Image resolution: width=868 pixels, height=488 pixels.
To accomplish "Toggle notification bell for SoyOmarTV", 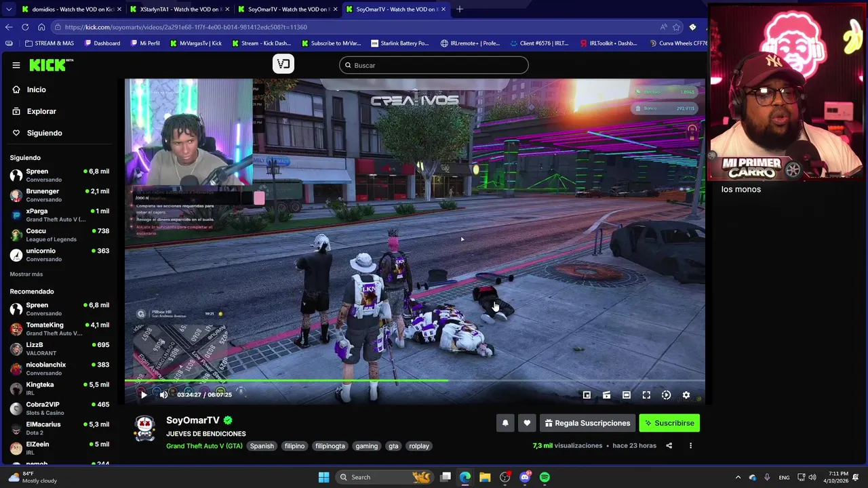I will [505, 423].
